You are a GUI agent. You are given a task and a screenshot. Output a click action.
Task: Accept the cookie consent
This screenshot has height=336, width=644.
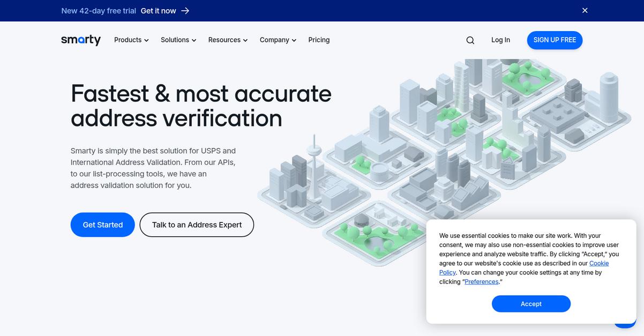[531, 304]
